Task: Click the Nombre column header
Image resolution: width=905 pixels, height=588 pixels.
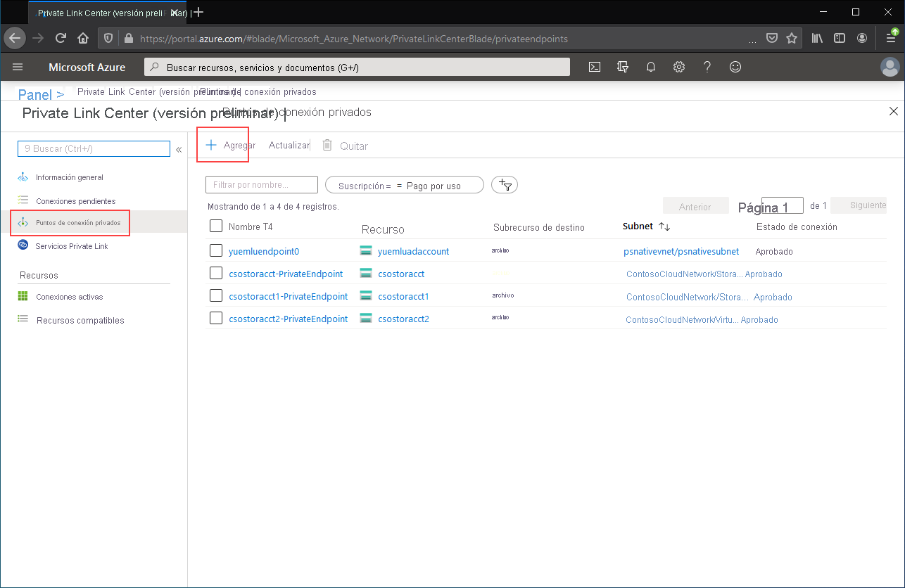Action: pyautogui.click(x=251, y=226)
